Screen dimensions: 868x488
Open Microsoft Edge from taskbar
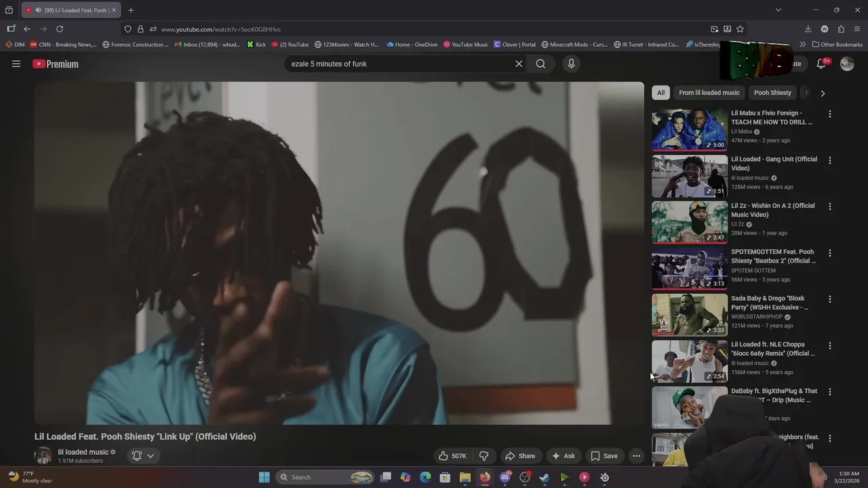click(x=425, y=477)
